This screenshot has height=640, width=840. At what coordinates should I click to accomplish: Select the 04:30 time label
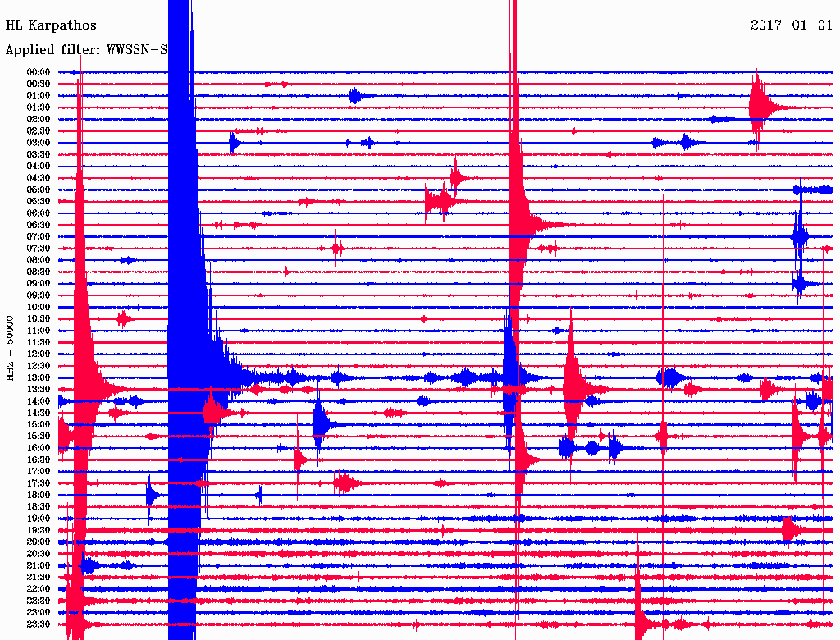coord(39,178)
